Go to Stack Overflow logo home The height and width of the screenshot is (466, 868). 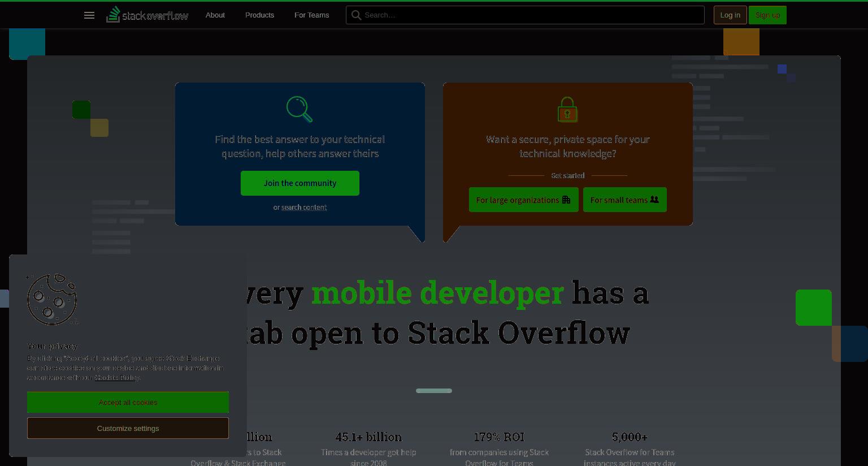click(147, 15)
